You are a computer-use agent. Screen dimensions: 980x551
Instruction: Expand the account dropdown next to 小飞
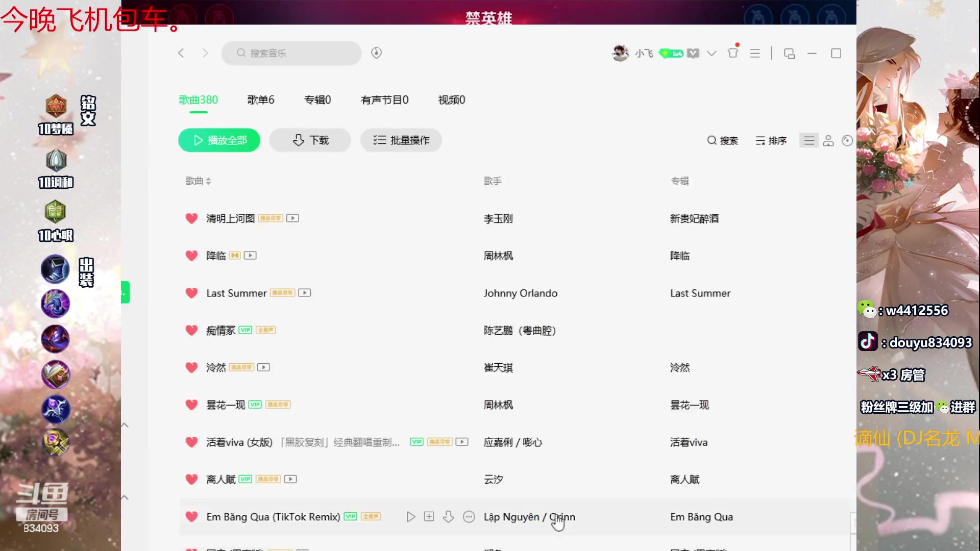(x=712, y=53)
